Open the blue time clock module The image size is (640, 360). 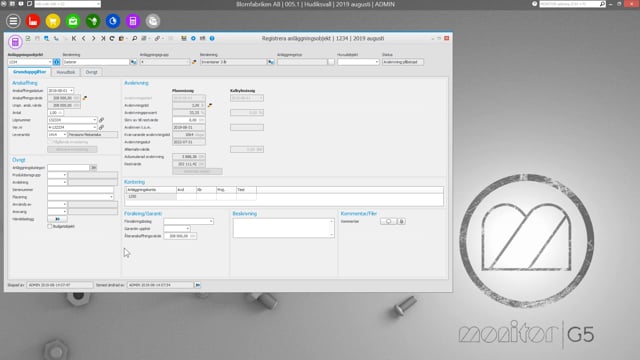113,21
